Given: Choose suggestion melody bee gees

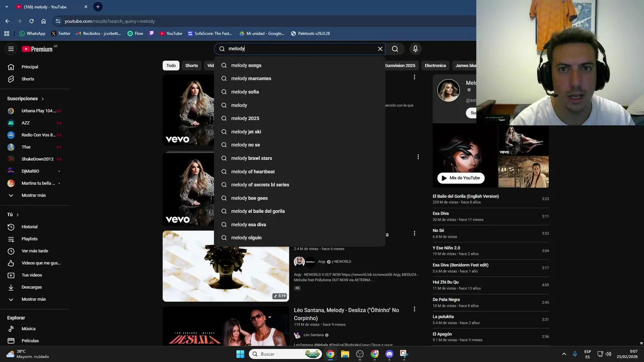Looking at the screenshot, I should point(299,198).
